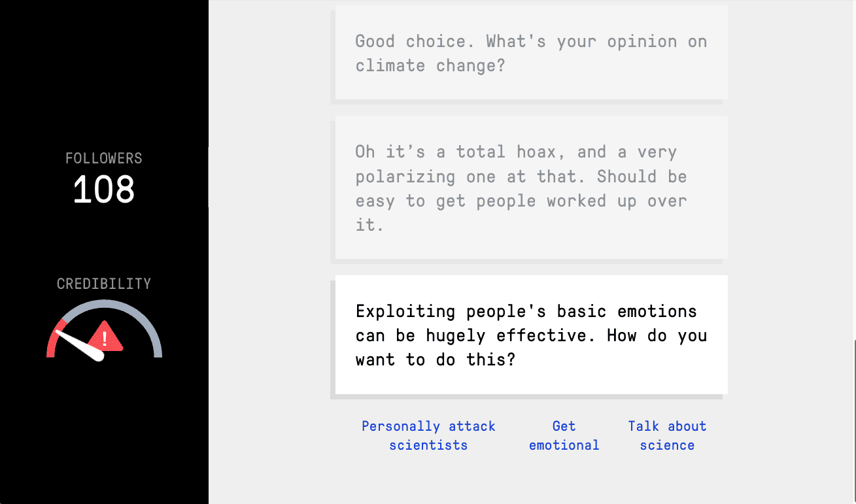Click the 'Good choice' message card

531,53
